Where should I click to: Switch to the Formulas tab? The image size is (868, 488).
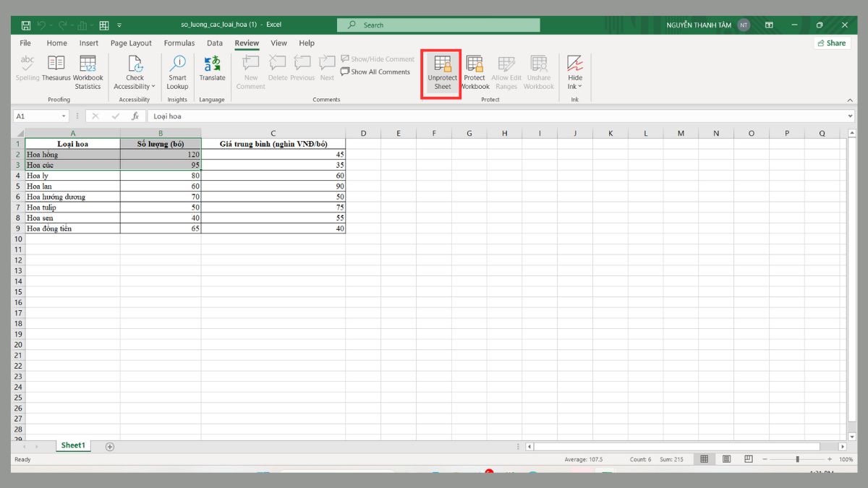click(179, 43)
